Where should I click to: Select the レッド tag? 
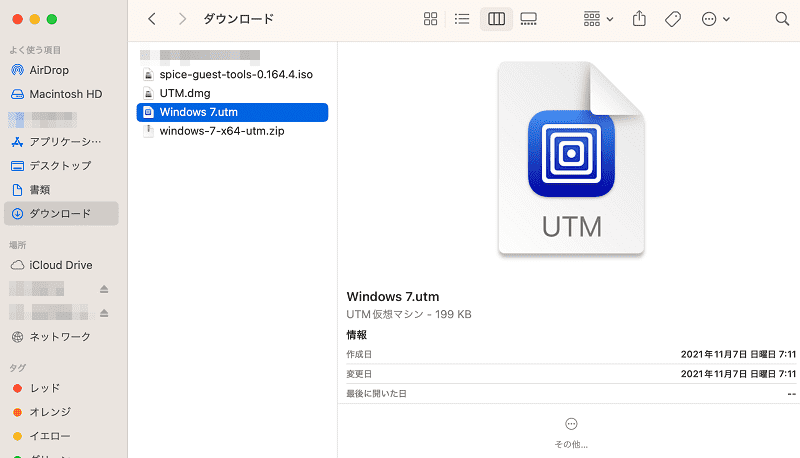click(61, 388)
